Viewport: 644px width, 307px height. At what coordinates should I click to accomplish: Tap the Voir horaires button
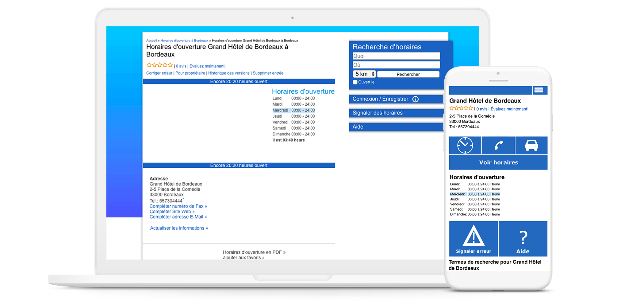pos(498,162)
